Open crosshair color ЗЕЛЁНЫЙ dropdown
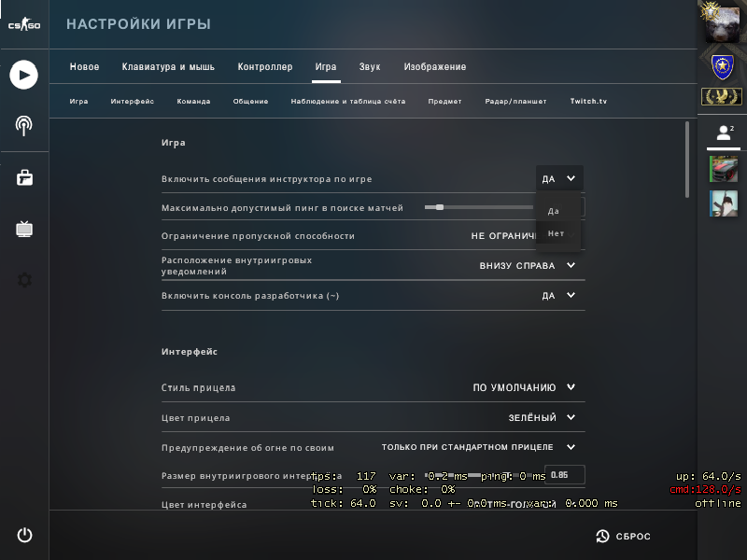Image resolution: width=747 pixels, height=560 pixels. click(x=542, y=417)
